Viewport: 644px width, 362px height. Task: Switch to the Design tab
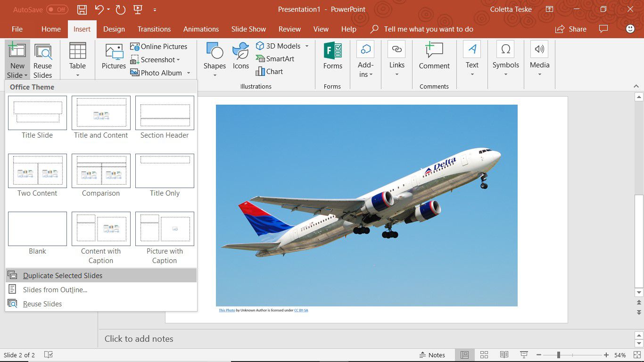pyautogui.click(x=114, y=29)
